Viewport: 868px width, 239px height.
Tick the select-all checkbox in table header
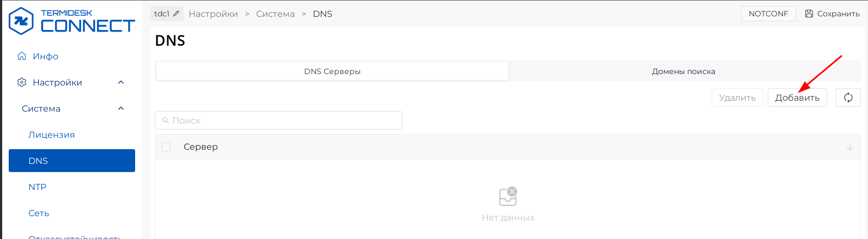pos(166,147)
